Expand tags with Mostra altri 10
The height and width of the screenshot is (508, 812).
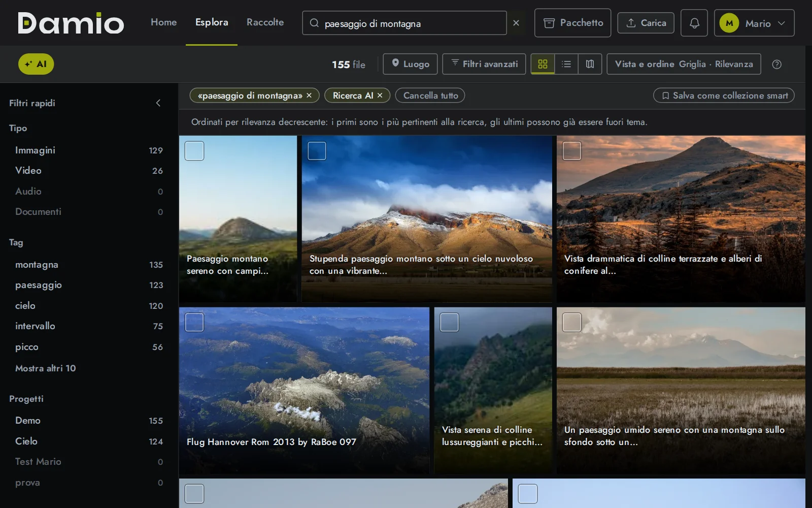coord(45,368)
